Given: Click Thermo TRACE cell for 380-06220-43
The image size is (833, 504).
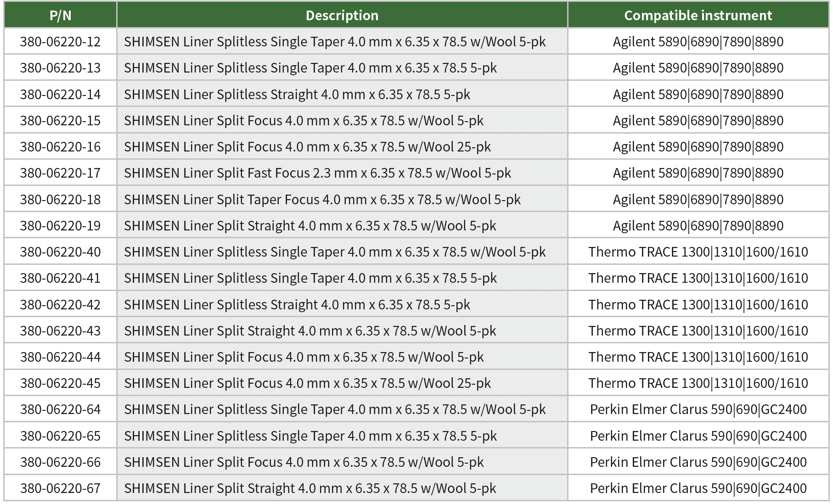Looking at the screenshot, I should [698, 331].
